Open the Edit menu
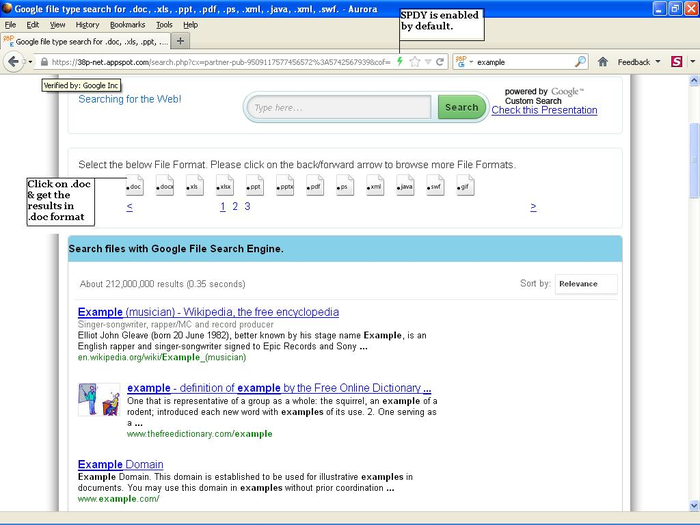This screenshot has height=525, width=700. tap(33, 25)
